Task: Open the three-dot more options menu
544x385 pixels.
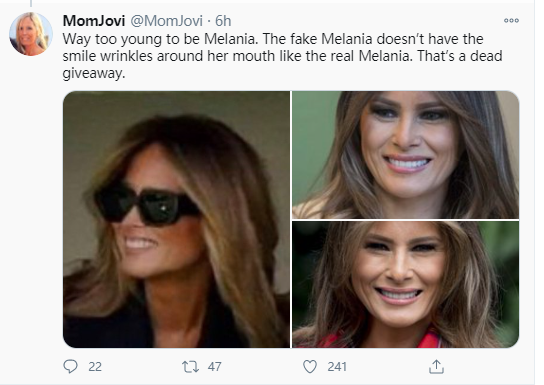Action: pos(511,20)
